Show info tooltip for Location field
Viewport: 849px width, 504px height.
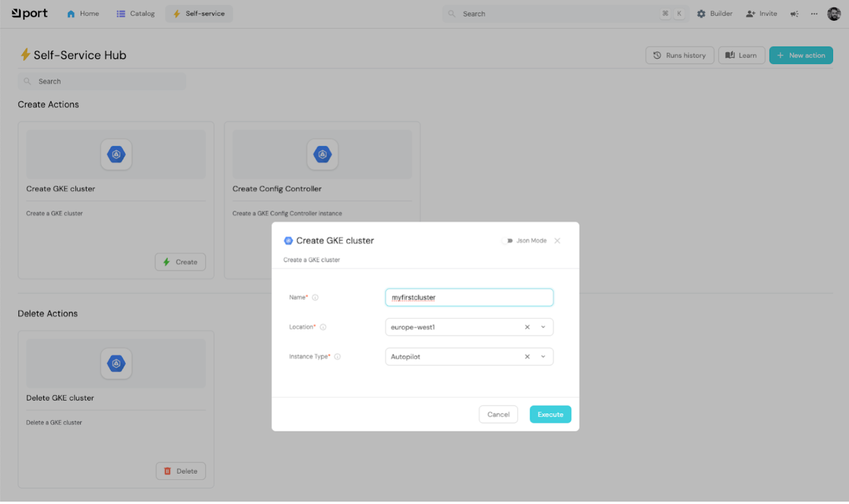[323, 327]
